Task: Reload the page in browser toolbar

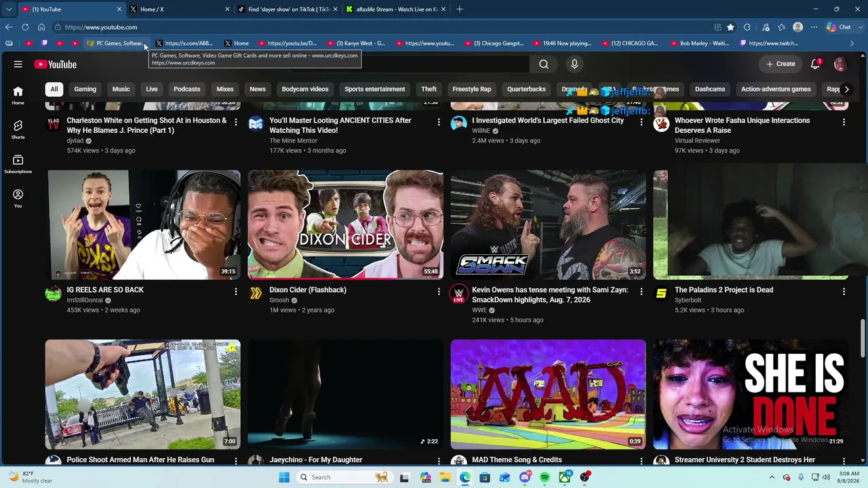Action: [x=25, y=27]
